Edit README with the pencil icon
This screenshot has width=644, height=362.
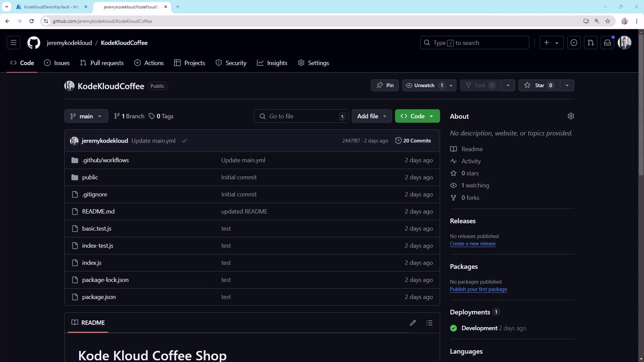point(413,323)
